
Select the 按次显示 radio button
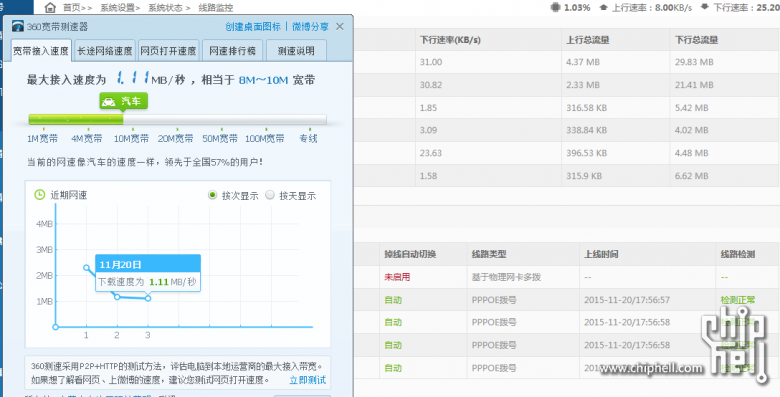212,195
